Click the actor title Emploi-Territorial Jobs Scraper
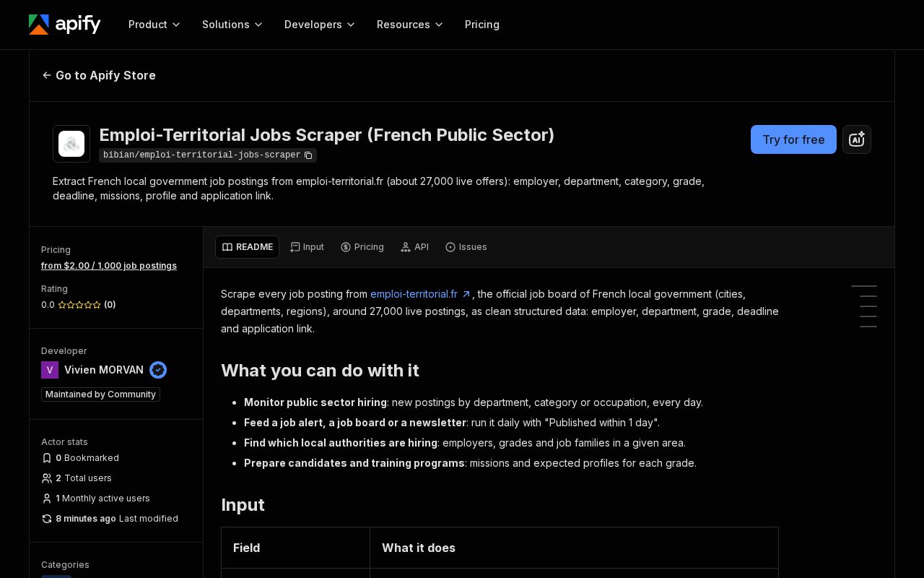The height and width of the screenshot is (578, 924). 326,135
